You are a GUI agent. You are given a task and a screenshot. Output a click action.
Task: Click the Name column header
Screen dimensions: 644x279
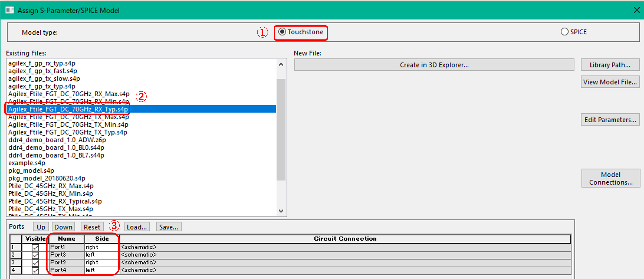[66, 239]
